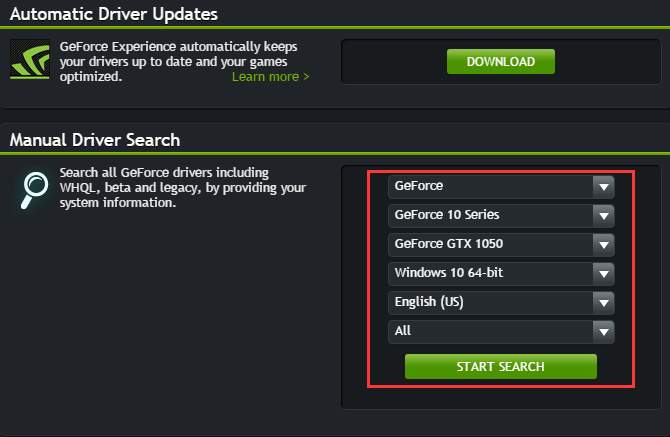Click the START SEARCH button
This screenshot has height=437, width=670.
pyautogui.click(x=501, y=367)
